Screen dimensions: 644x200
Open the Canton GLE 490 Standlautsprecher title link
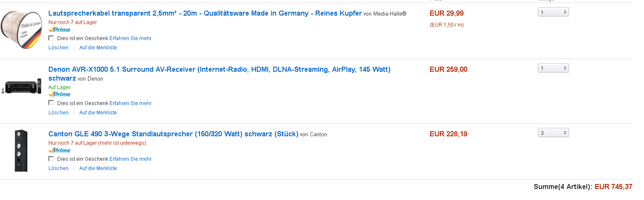[x=173, y=134]
